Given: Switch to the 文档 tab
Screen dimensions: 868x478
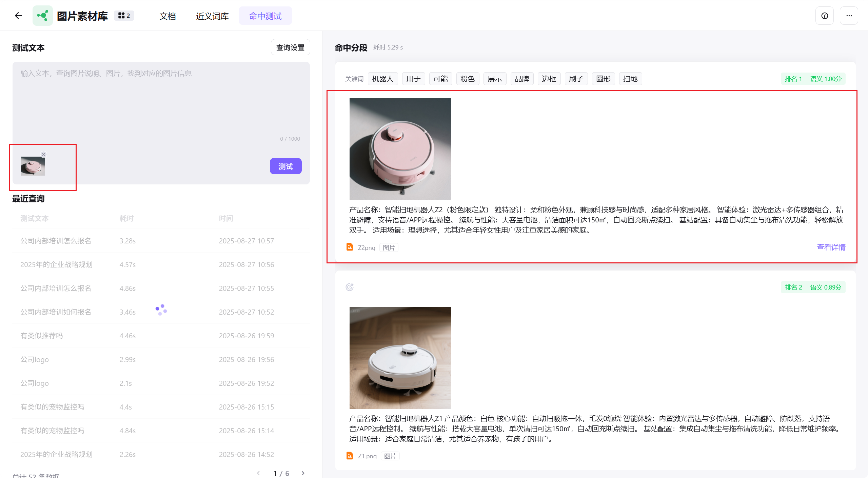Looking at the screenshot, I should (x=167, y=16).
